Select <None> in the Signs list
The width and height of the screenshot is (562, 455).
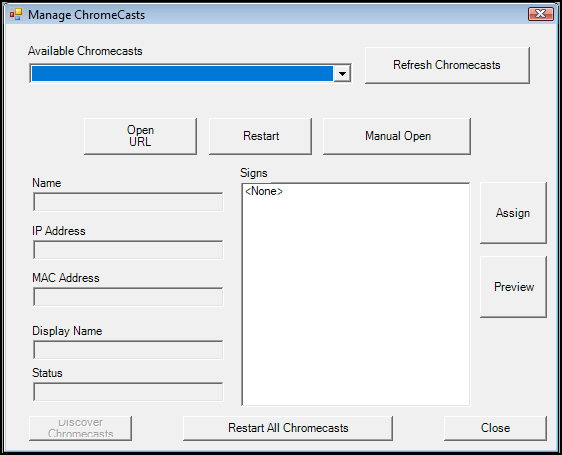click(x=264, y=191)
